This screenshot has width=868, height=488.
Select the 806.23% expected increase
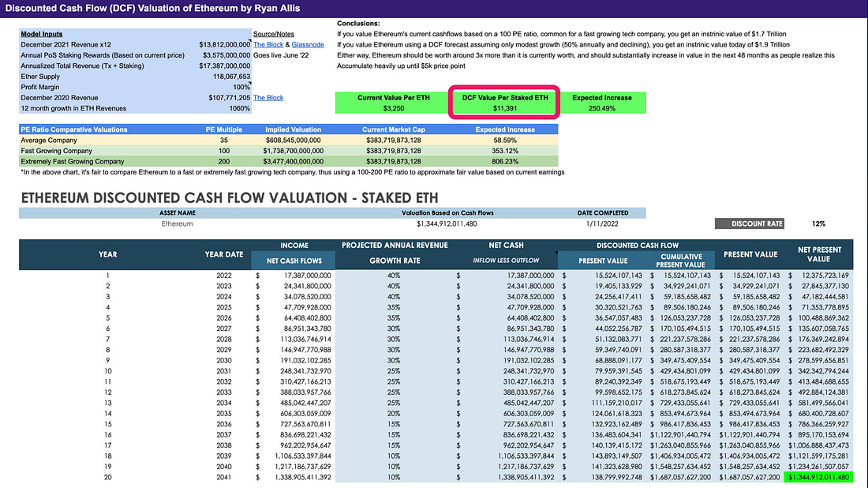pos(505,162)
